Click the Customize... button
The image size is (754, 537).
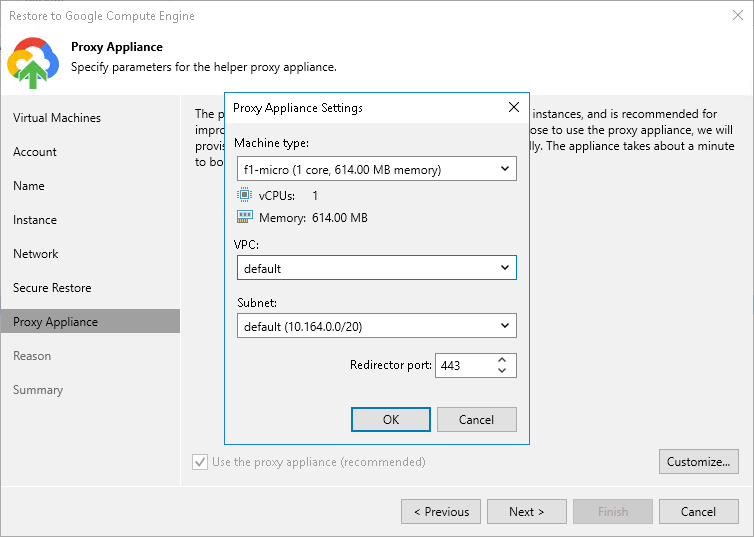click(x=699, y=462)
